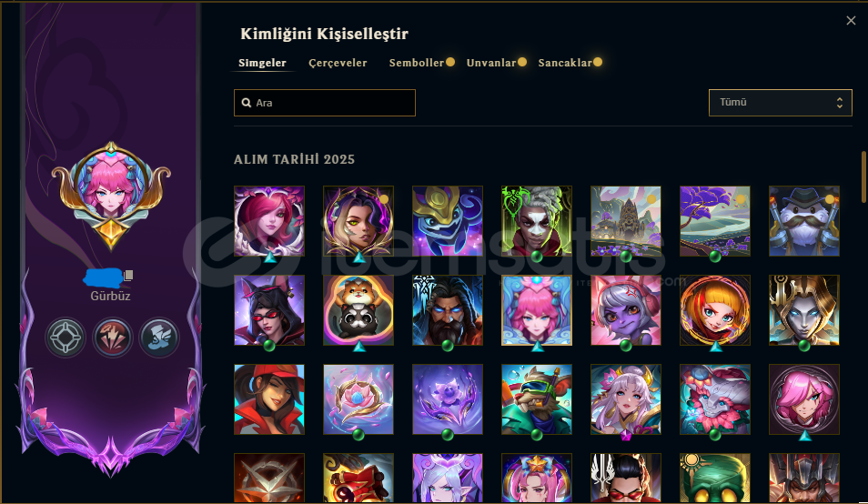This screenshot has width=868, height=504.
Task: Select the Teemo with snorkel goggles icon
Action: (537, 399)
